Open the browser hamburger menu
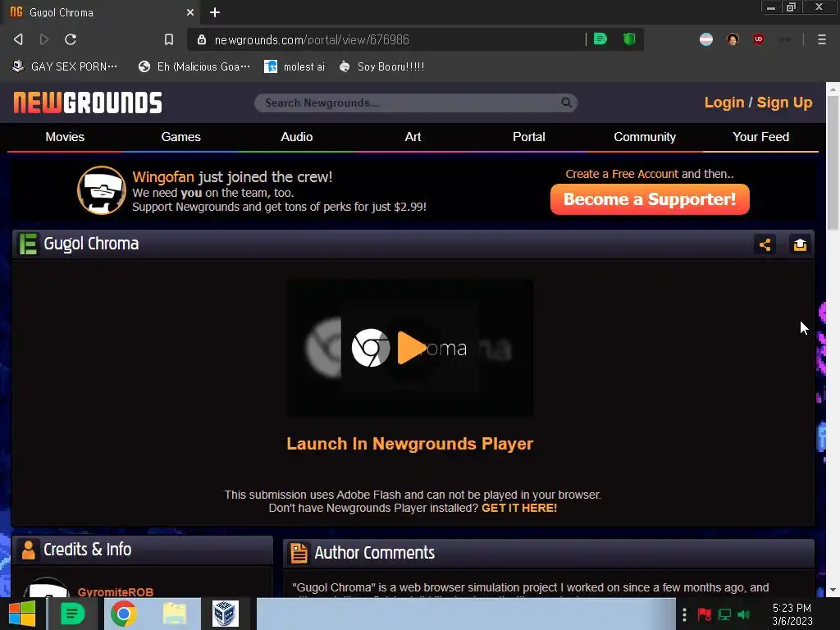The width and height of the screenshot is (840, 630). pos(821,39)
